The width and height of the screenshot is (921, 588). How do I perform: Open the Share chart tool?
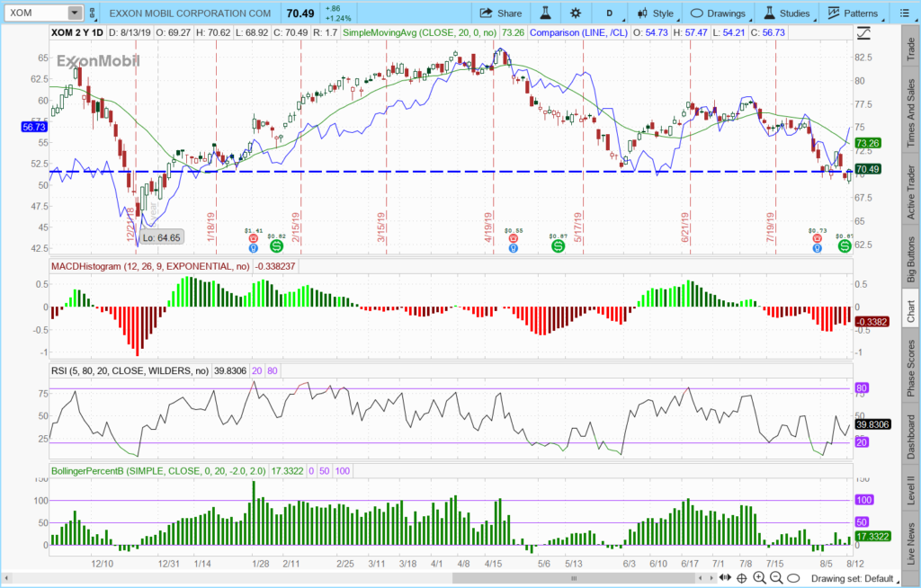click(x=501, y=13)
